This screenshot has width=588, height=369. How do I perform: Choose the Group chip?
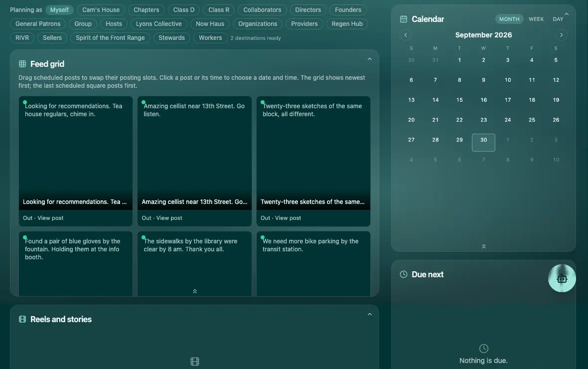83,23
